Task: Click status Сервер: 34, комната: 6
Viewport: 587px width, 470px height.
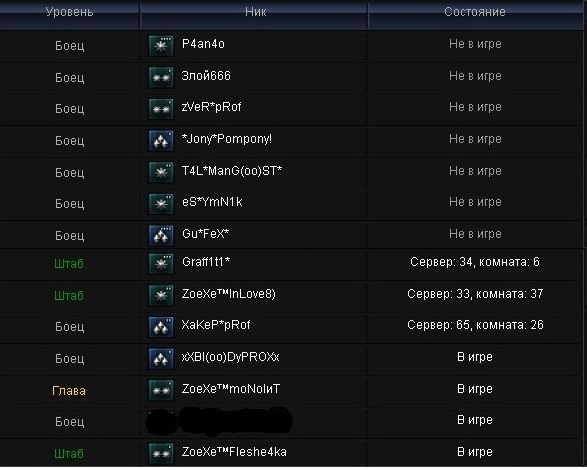Action: pos(475,262)
